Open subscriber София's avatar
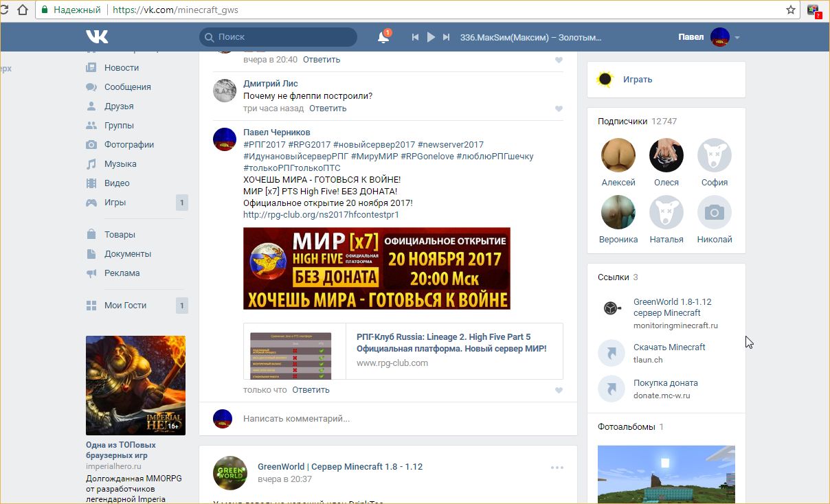The image size is (830, 504). tap(715, 155)
